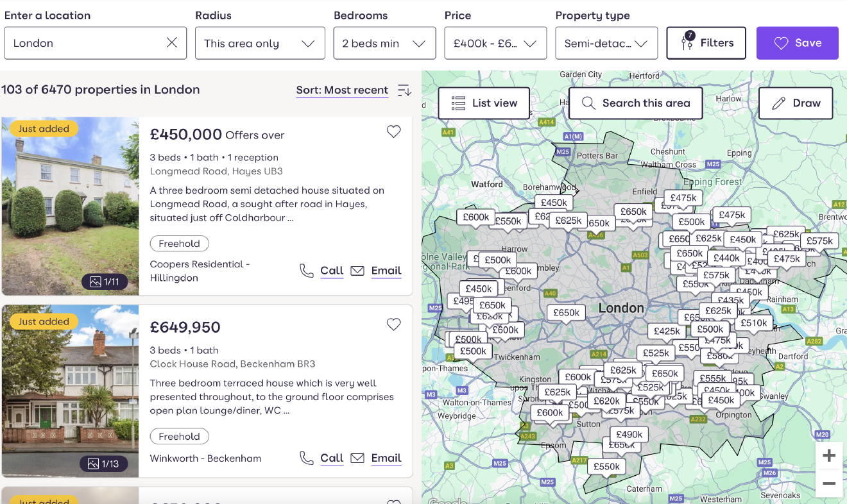
Task: Open £649,950 price heading
Action: (x=185, y=327)
